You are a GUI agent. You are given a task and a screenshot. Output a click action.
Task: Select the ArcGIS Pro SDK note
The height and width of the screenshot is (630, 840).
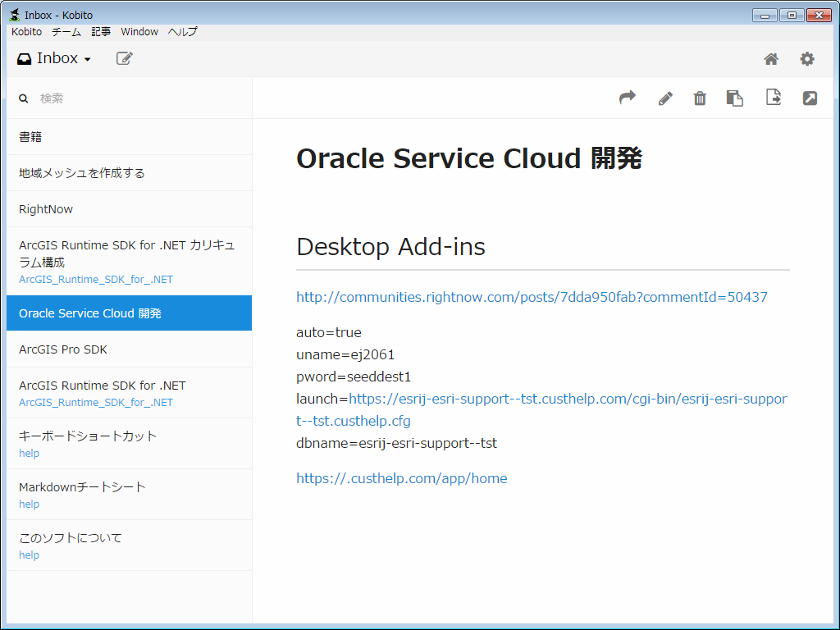coord(129,349)
